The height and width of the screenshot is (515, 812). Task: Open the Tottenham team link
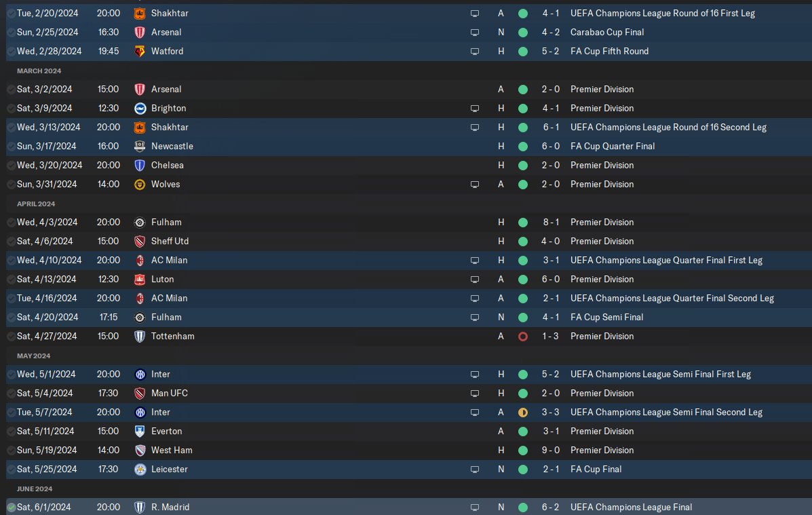pyautogui.click(x=173, y=337)
